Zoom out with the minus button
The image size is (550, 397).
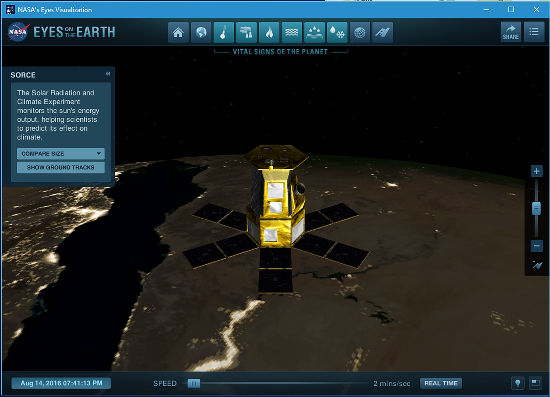tap(536, 246)
